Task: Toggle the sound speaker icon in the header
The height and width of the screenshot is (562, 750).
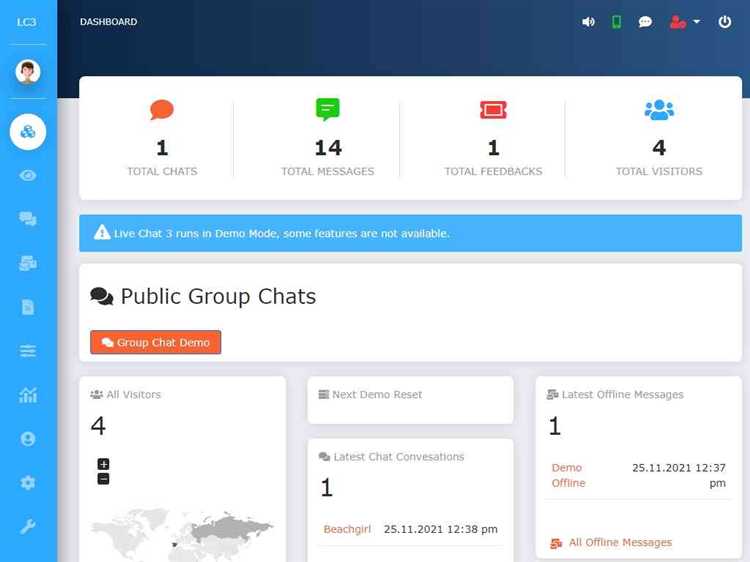Action: (588, 22)
